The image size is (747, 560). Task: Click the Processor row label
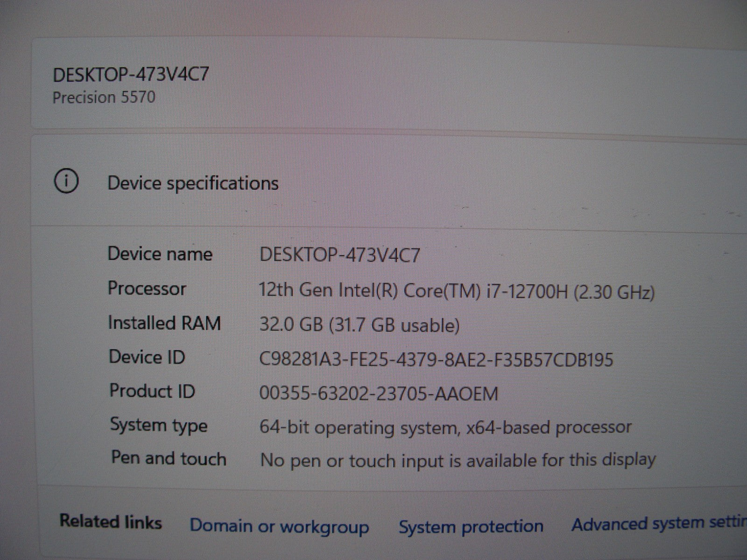point(147,288)
